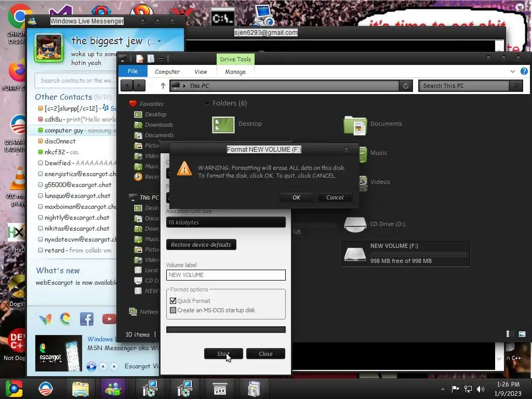Open the Allocation unit size dropdown
Screen dimensions: 532x399
click(226, 222)
